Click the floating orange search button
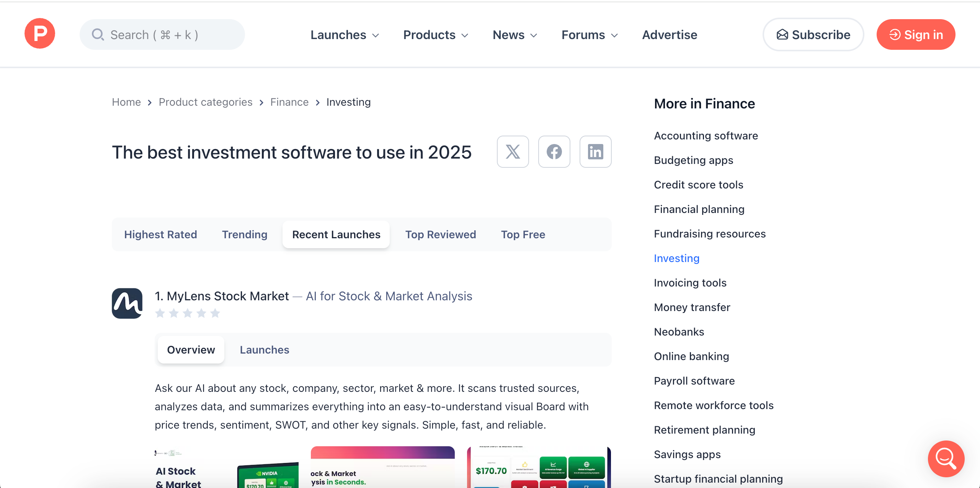 946,458
